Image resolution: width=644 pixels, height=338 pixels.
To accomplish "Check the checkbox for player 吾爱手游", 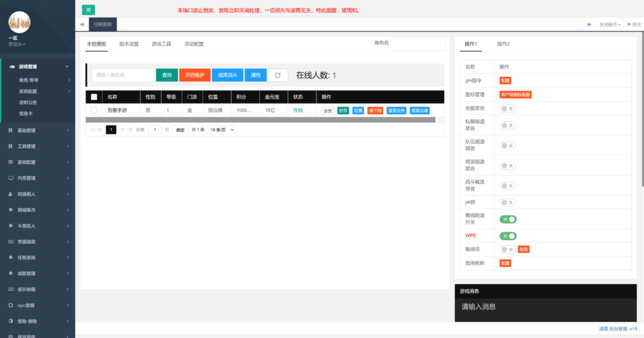I will coord(94,111).
